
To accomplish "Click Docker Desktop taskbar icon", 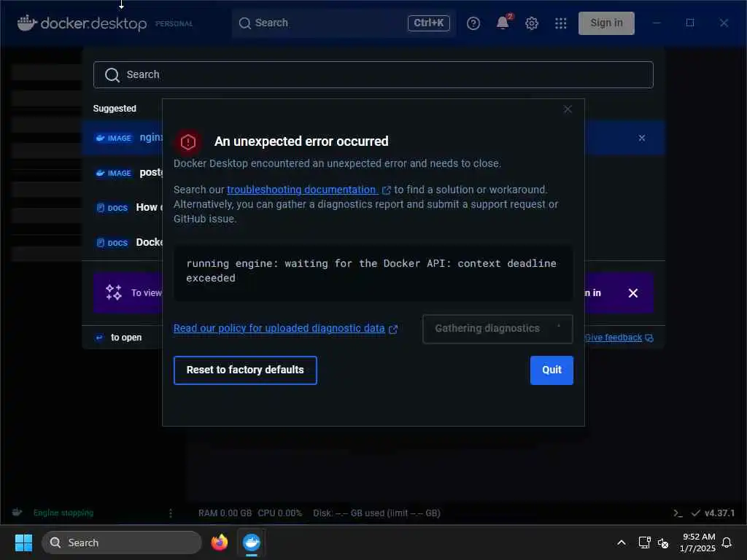I will coord(252,542).
